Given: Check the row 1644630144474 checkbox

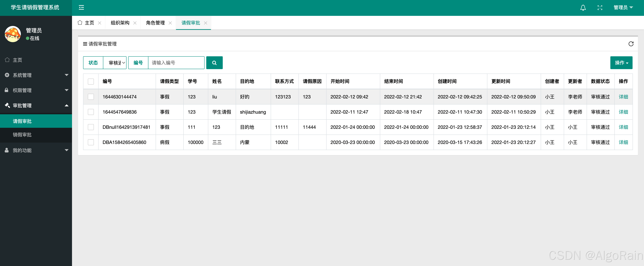Looking at the screenshot, I should coord(91,97).
